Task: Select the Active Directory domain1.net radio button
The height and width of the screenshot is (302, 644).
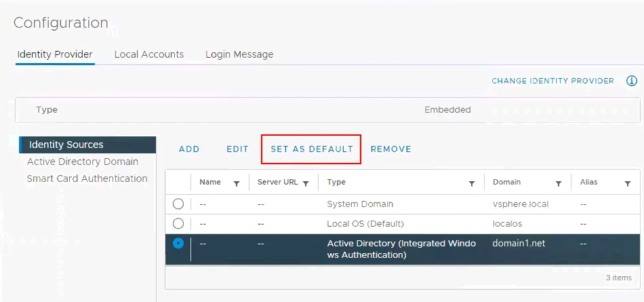Action: coord(178,244)
